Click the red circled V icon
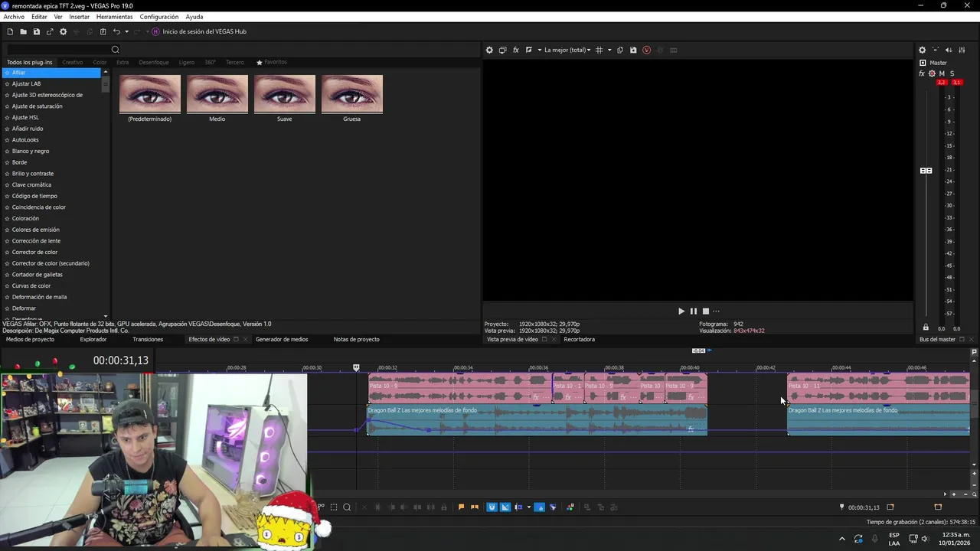 click(x=647, y=50)
